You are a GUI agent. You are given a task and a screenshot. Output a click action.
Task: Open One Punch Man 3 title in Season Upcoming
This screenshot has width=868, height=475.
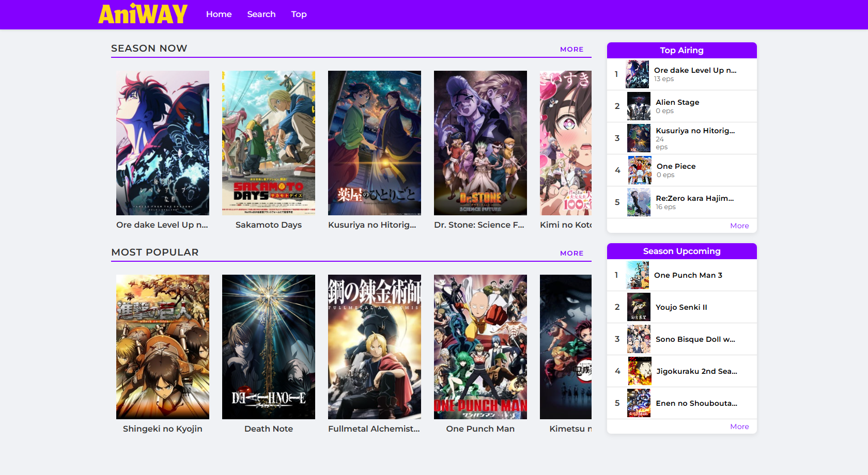[x=688, y=275]
